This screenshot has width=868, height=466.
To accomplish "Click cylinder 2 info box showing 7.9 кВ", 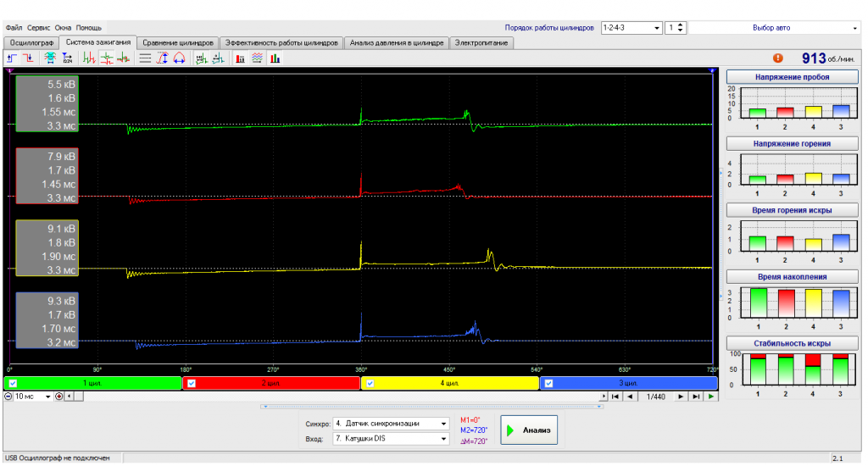I will tap(47, 176).
